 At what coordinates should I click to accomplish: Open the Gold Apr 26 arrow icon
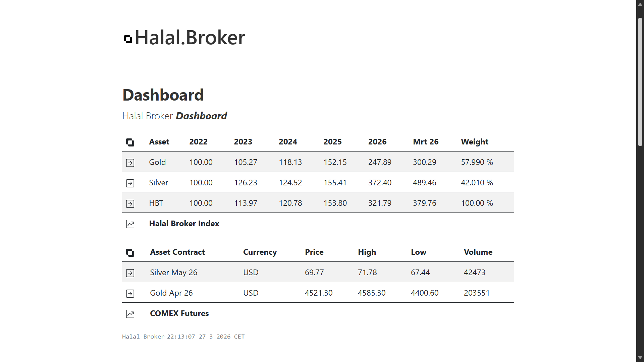pyautogui.click(x=130, y=294)
